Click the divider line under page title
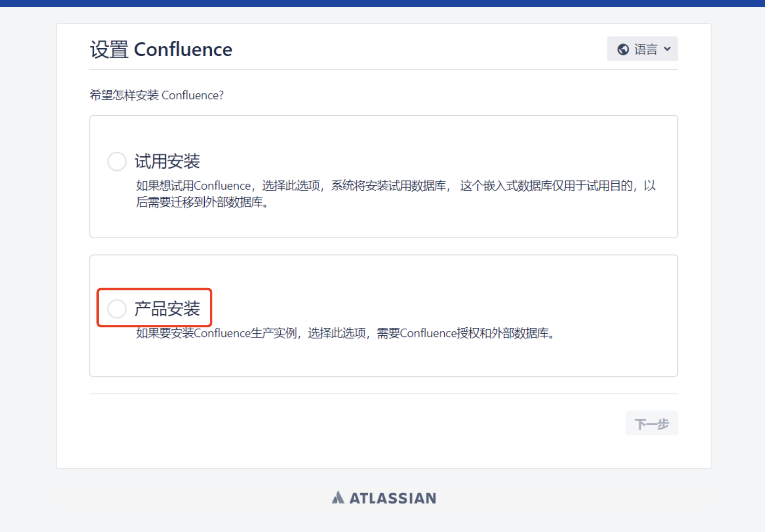Screen dimensions: 765x532 coord(384,69)
